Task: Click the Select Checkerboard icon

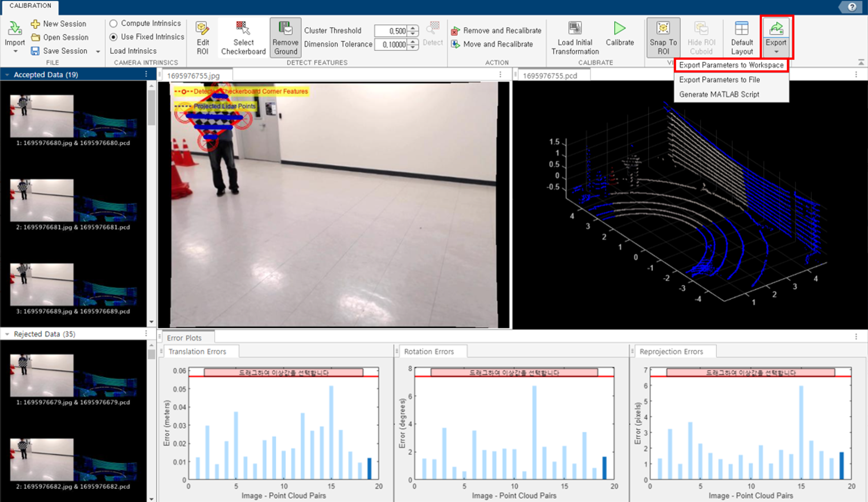Action: tap(243, 28)
